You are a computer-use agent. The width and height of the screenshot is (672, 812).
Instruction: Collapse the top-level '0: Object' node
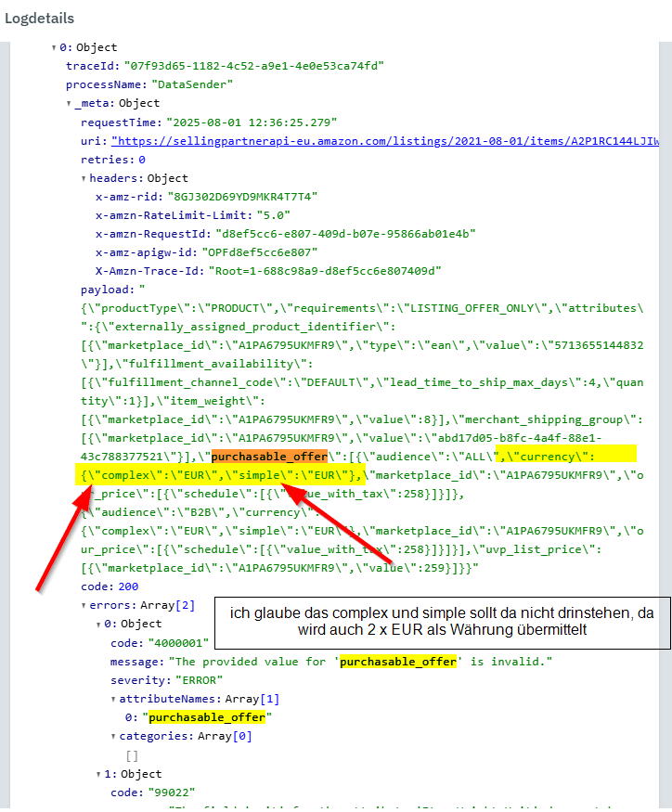54,47
